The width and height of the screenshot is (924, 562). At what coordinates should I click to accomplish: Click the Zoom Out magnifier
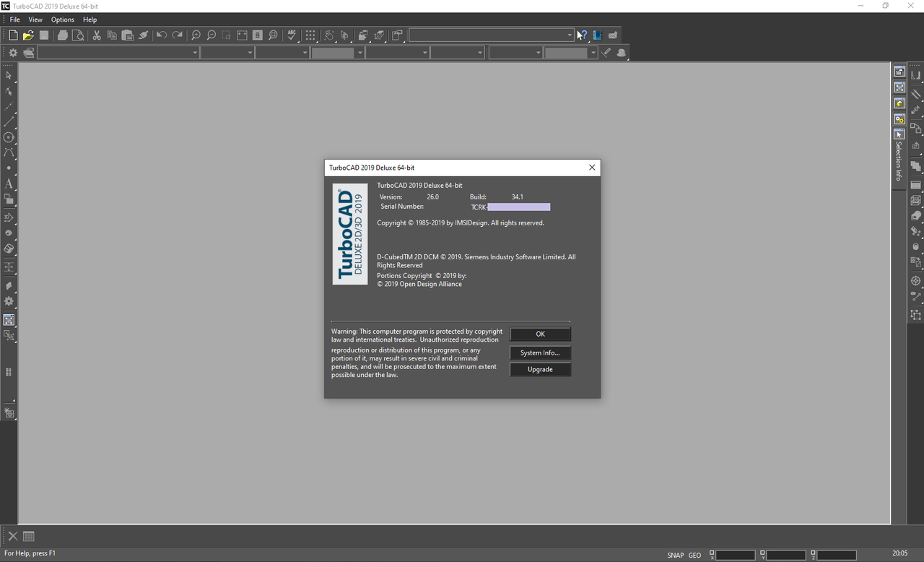(212, 35)
